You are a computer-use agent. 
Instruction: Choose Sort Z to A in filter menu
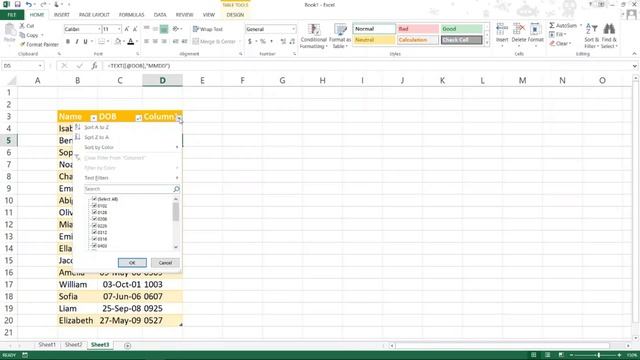coord(127,137)
